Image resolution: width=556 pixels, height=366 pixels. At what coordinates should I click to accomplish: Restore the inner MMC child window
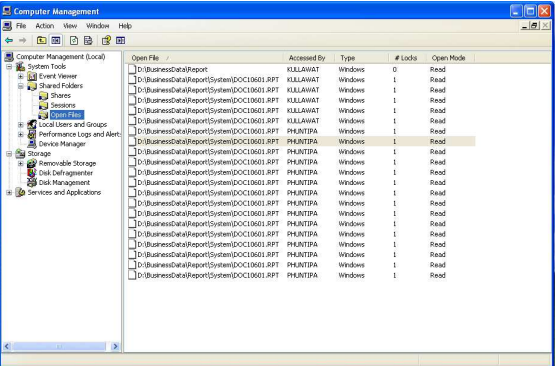pyautogui.click(x=534, y=26)
